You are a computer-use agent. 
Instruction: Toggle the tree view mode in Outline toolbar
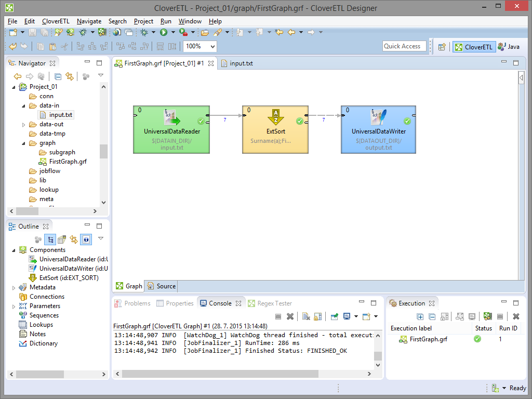(x=50, y=240)
